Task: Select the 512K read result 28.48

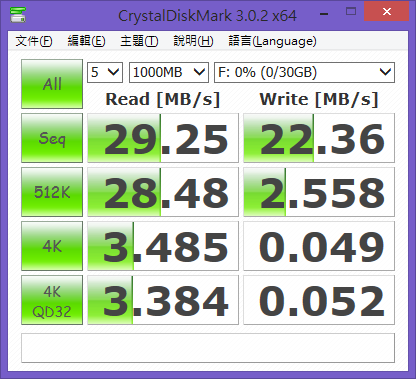Action: (163, 192)
